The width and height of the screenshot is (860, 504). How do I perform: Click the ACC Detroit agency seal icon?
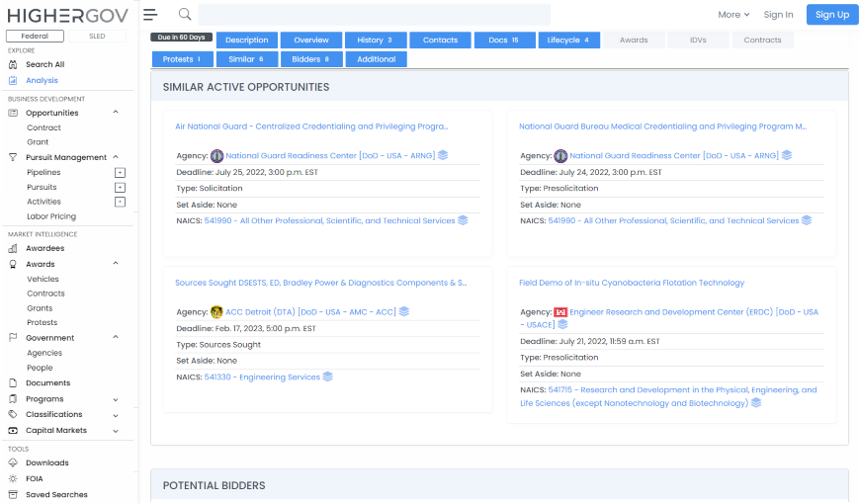point(217,312)
